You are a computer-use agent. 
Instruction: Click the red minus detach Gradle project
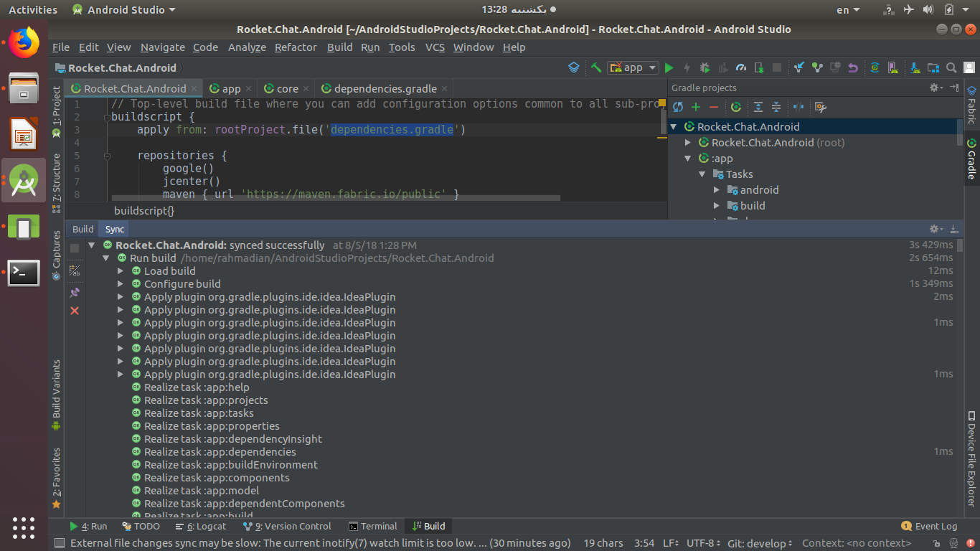714,107
